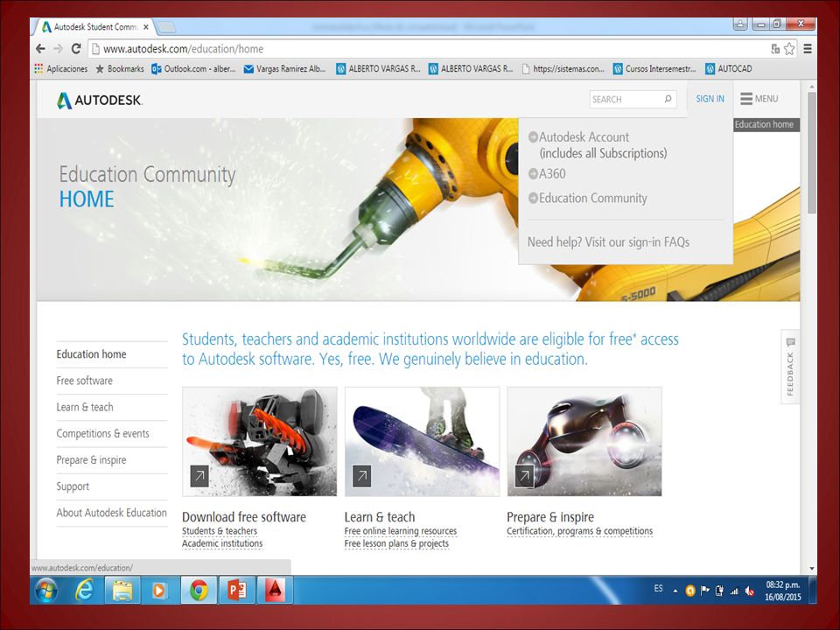
Task: Bookmark this page with the star icon
Action: (x=789, y=49)
